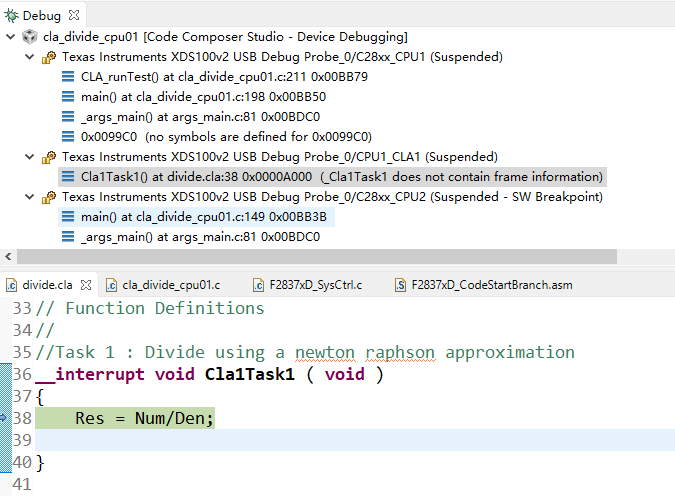
Task: Close the divide.cla editor tab
Action: click(x=88, y=285)
